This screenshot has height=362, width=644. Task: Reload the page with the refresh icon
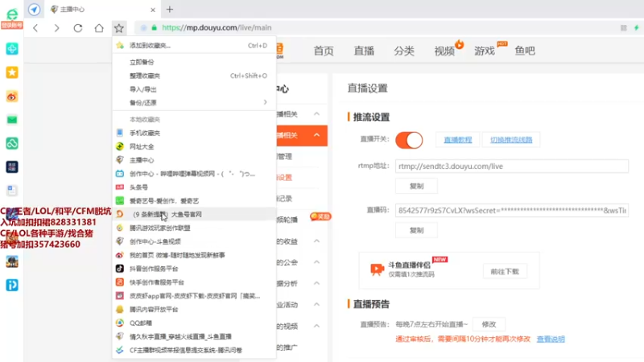tap(78, 28)
